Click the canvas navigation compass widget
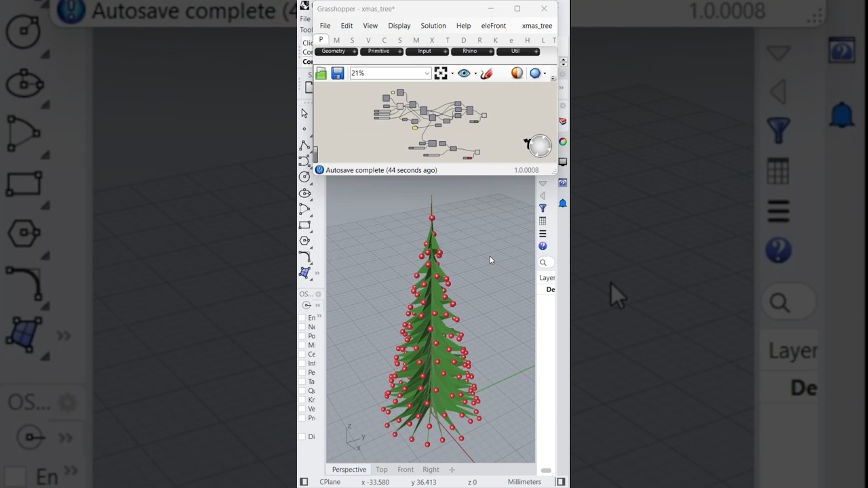868x488 pixels. click(x=540, y=146)
